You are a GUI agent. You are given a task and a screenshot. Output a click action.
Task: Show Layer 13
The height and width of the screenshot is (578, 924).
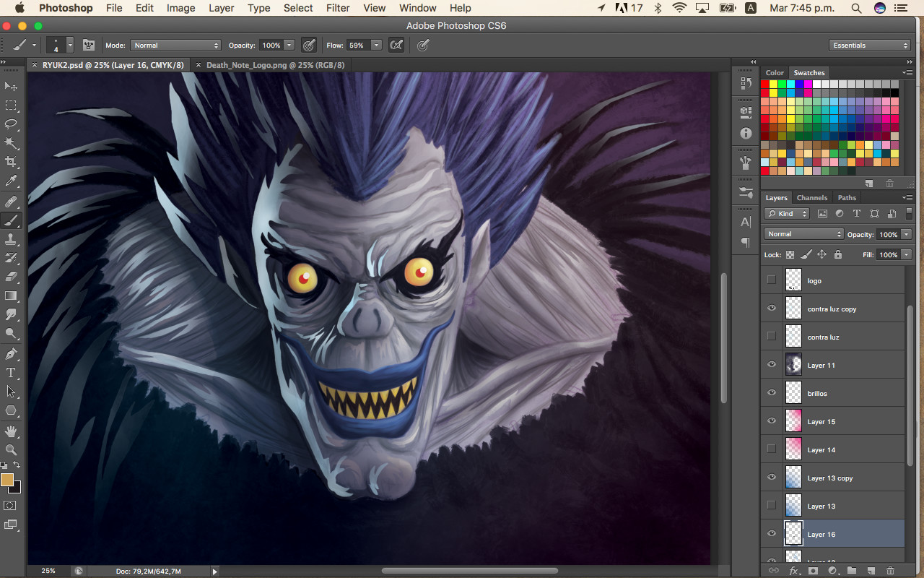pos(771,506)
